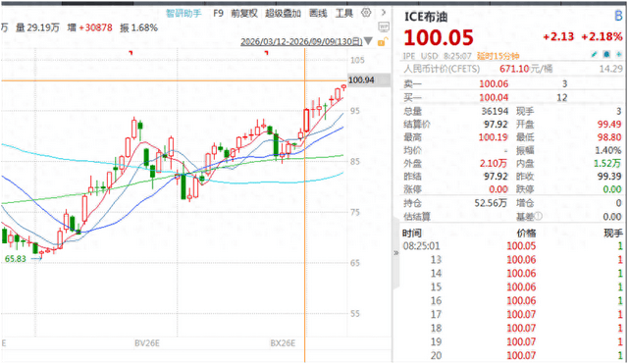Click the +2.18% change percentage
The width and height of the screenshot is (628, 364).
(x=602, y=37)
